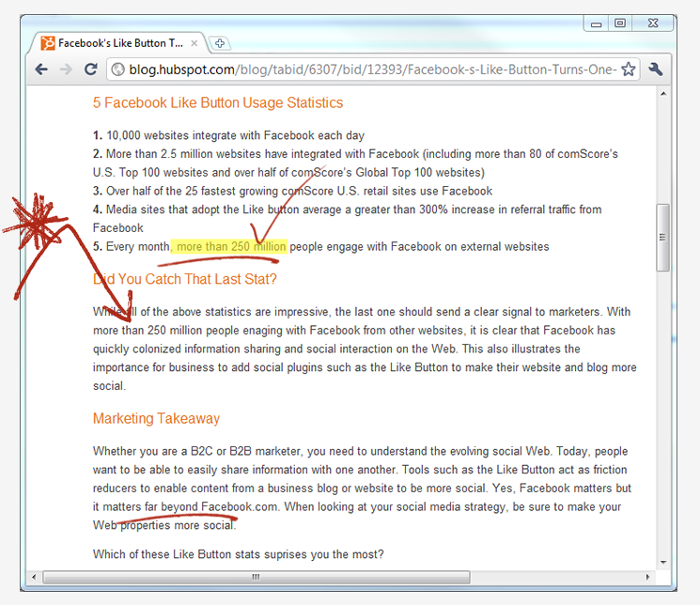Minimize the browser window
Viewport: 700px width, 605px height.
pyautogui.click(x=597, y=23)
